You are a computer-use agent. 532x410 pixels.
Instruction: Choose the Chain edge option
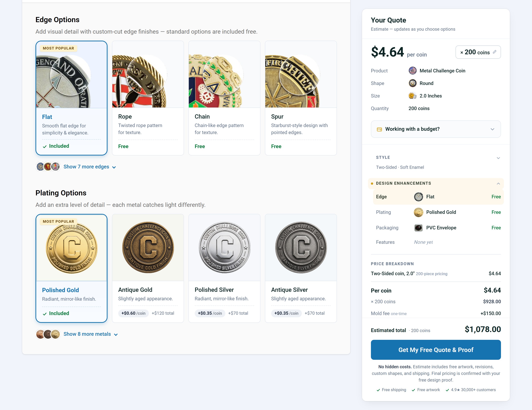click(224, 98)
